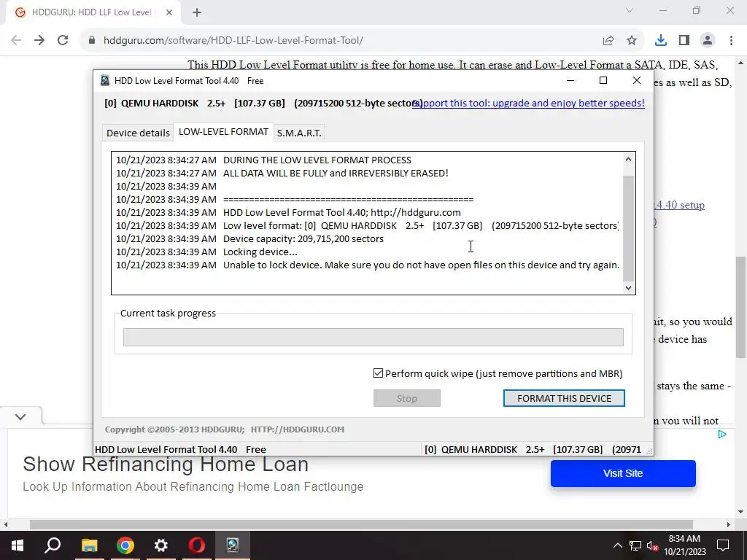Click the log vertical scrollbar thumb

pos(629,228)
